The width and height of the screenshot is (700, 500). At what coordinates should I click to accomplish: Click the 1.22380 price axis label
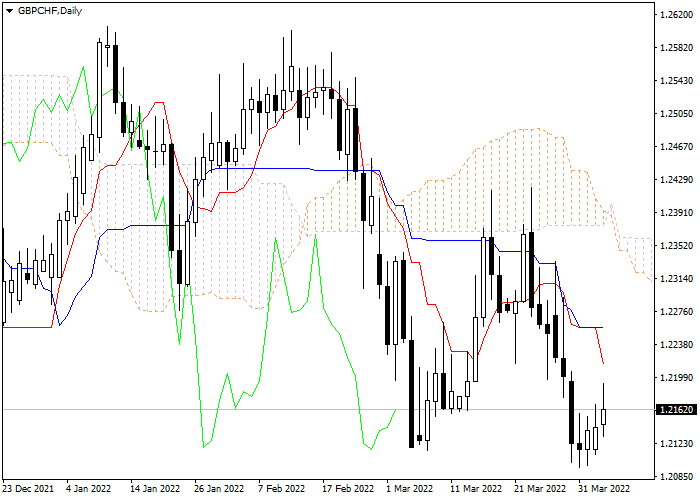click(676, 345)
